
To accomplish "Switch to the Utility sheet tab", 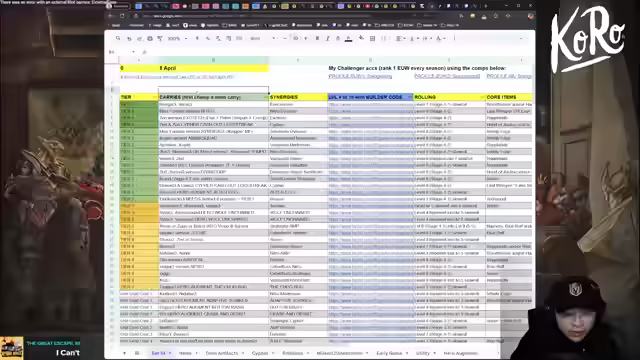I will 423,353.
